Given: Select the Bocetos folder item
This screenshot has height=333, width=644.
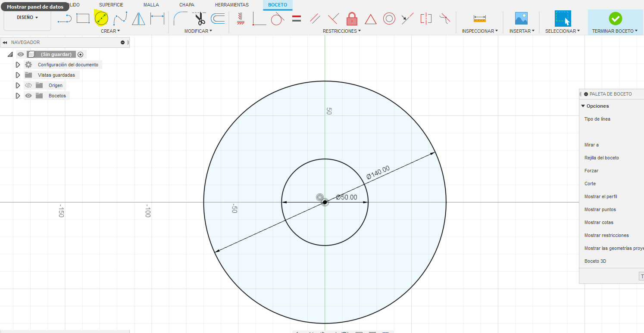Looking at the screenshot, I should 57,96.
